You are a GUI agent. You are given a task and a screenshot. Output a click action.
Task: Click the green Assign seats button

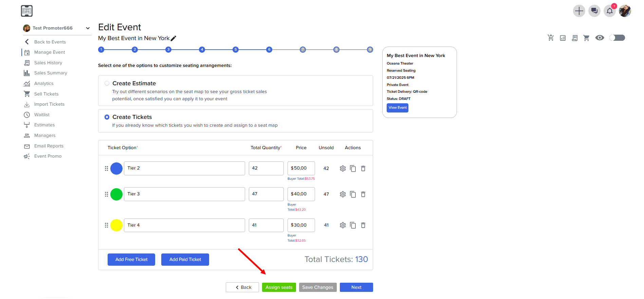tap(279, 287)
